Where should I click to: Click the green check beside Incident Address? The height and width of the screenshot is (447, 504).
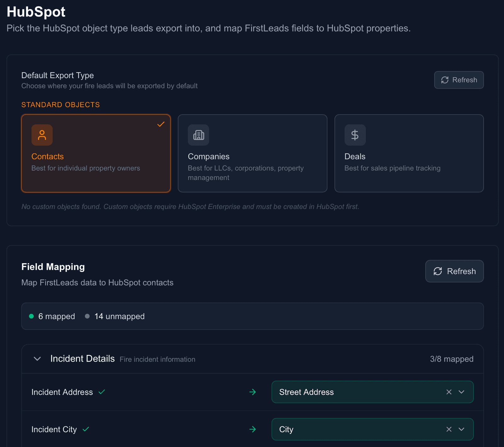102,392
